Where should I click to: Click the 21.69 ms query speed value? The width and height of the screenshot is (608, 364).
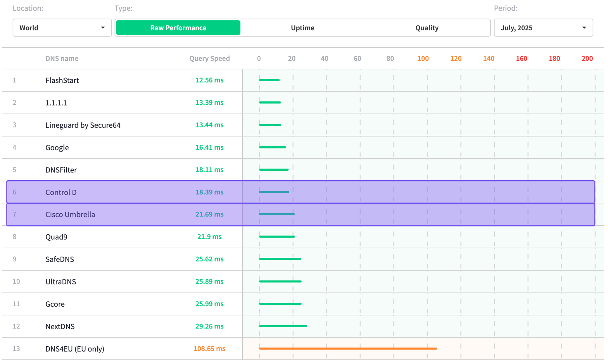pos(209,214)
